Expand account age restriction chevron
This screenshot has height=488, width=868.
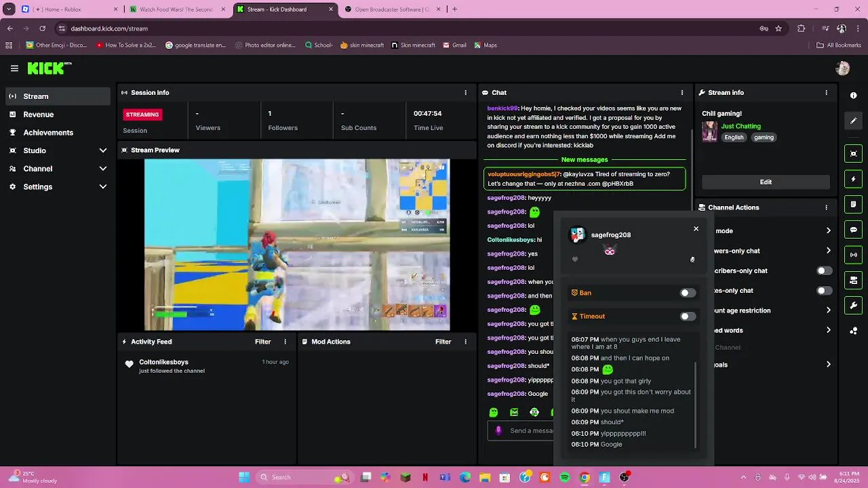[x=828, y=310]
